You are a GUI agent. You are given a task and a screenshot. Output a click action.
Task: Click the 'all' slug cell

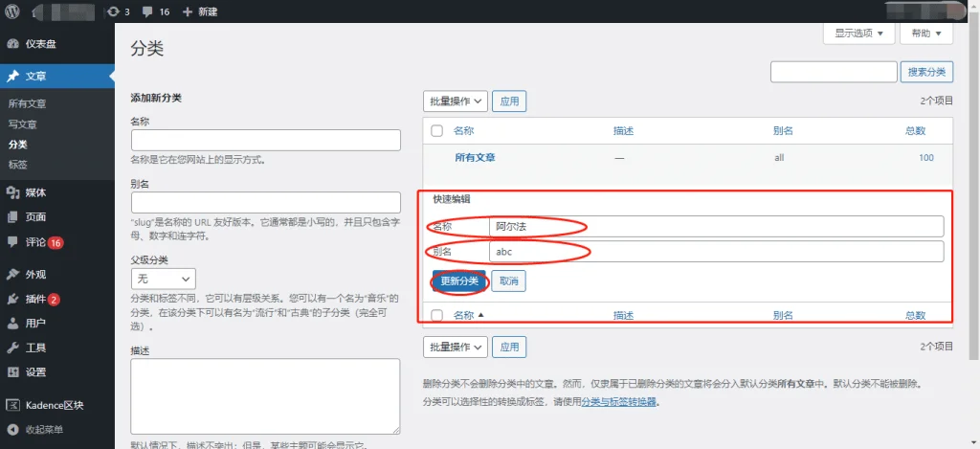pos(779,158)
